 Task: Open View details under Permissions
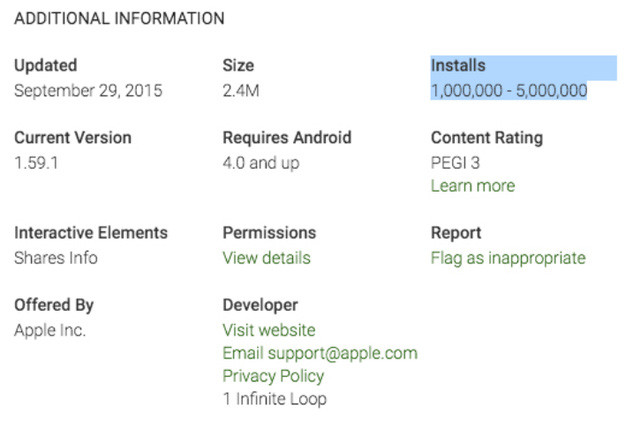[266, 258]
